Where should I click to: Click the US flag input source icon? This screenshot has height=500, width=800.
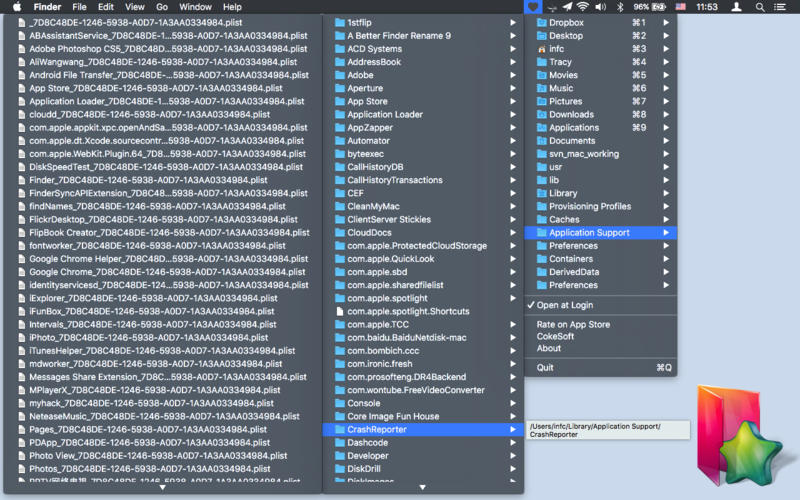tap(680, 7)
